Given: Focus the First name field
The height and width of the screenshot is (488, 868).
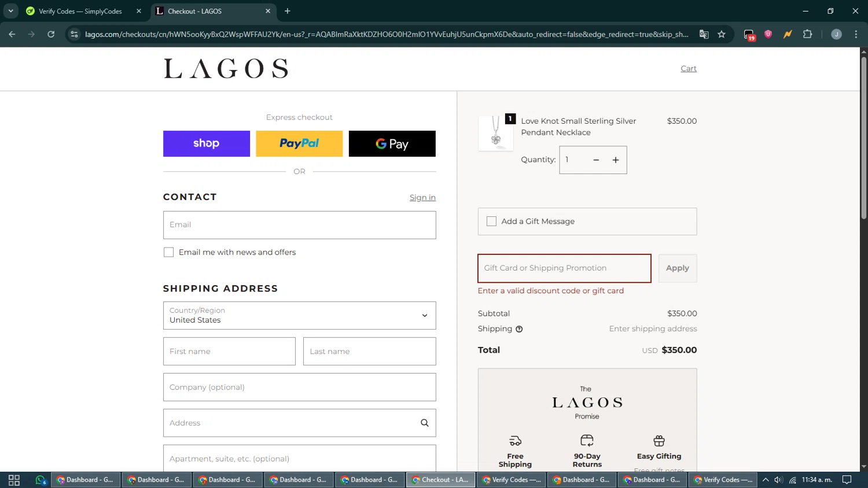Looking at the screenshot, I should pyautogui.click(x=229, y=352).
